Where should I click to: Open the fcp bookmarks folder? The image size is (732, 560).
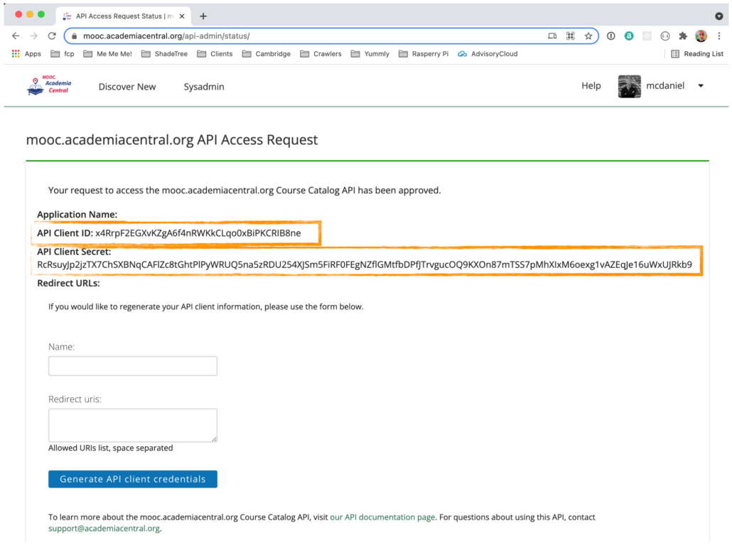[x=63, y=54]
